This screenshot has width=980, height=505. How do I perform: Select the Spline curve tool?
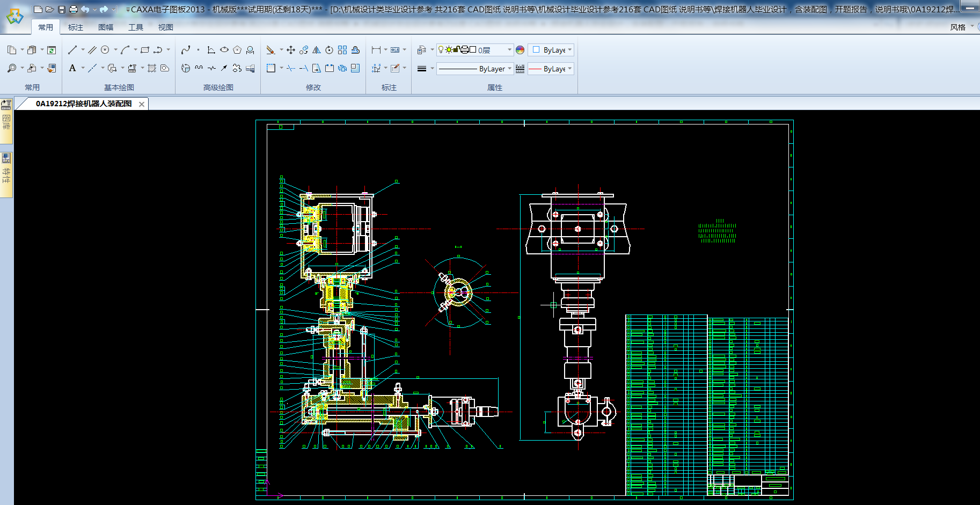pos(186,50)
